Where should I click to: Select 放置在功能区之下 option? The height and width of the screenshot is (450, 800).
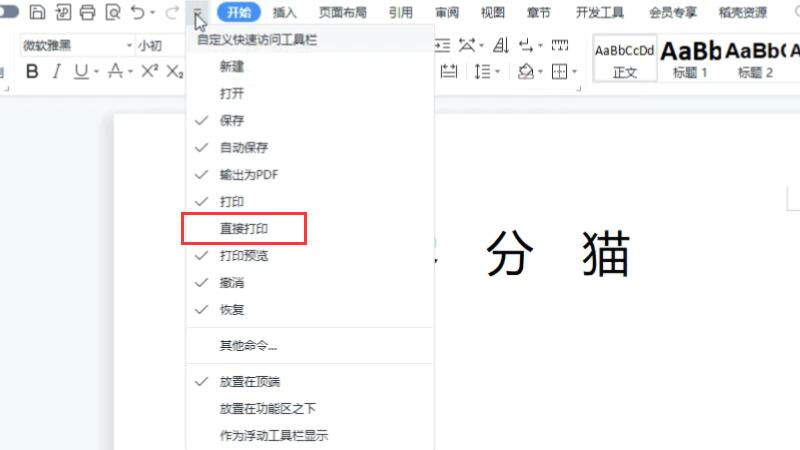pos(310,409)
